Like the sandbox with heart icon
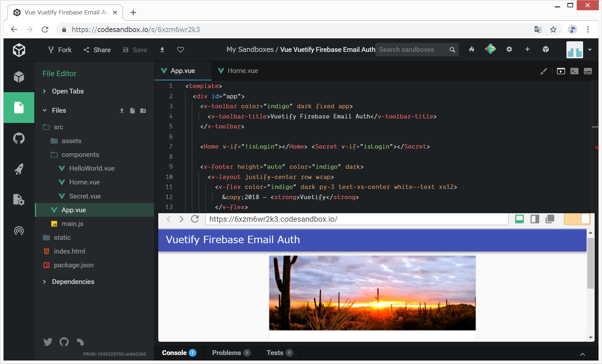The width and height of the screenshot is (602, 364). tap(180, 50)
